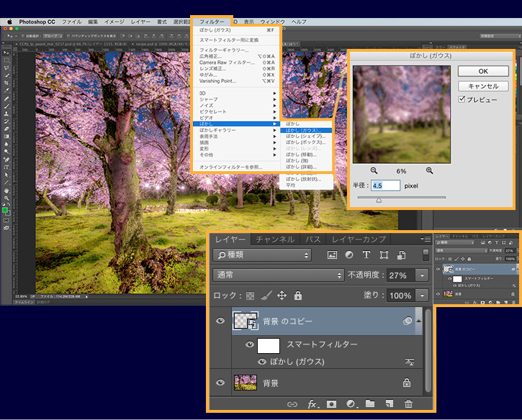Expand the ノイズ submenu in the filter menu
This screenshot has width=522, height=420.
coord(236,106)
